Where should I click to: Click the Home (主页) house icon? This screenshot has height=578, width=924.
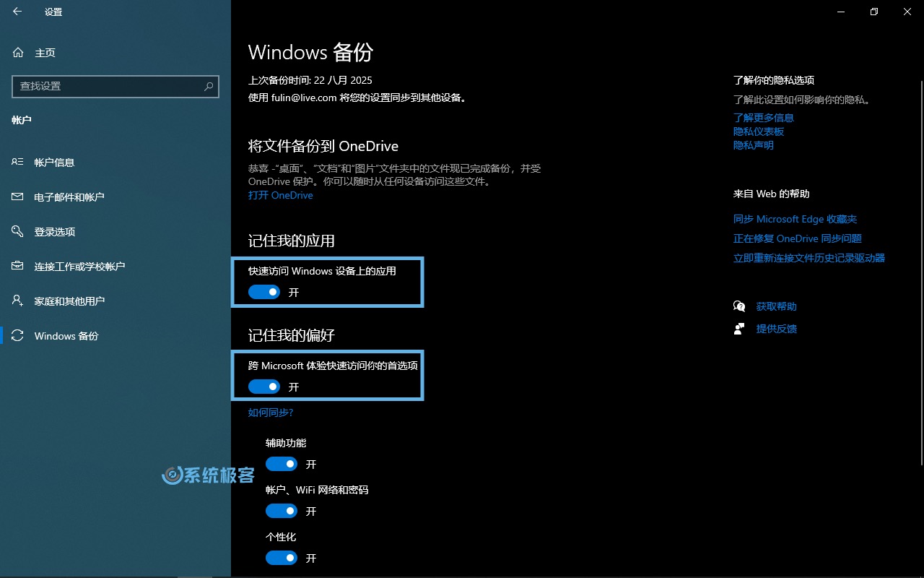click(x=18, y=53)
